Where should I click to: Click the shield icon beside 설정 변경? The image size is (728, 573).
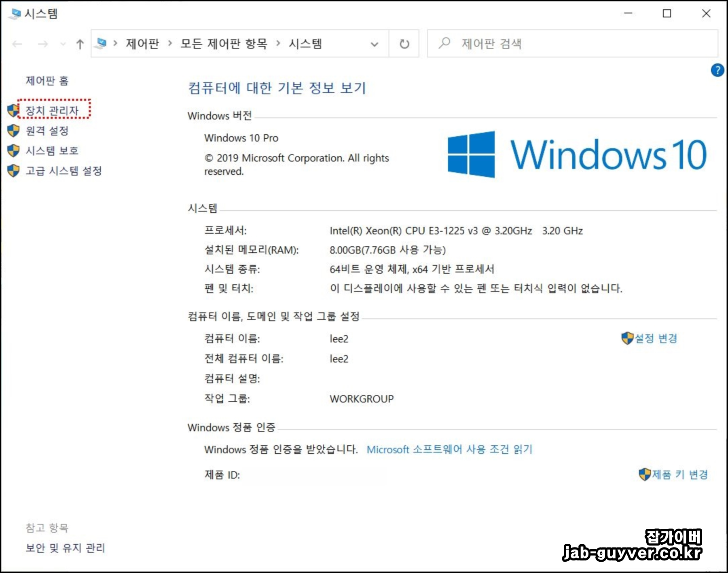pyautogui.click(x=627, y=338)
